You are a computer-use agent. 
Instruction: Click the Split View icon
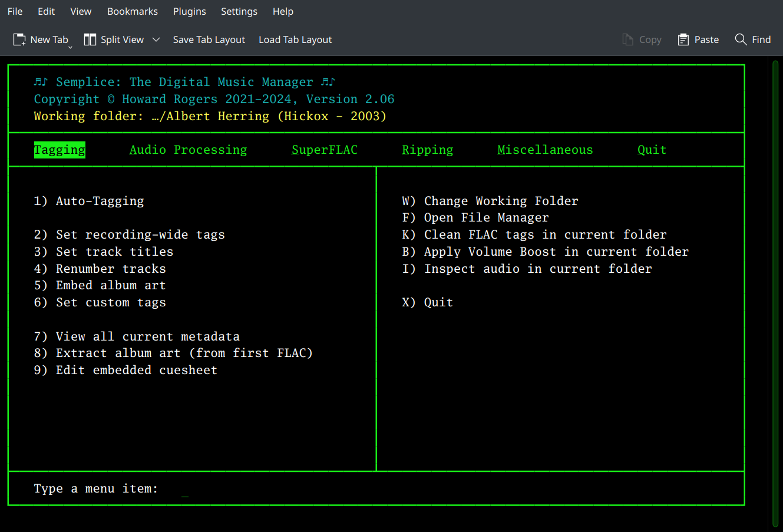click(90, 39)
